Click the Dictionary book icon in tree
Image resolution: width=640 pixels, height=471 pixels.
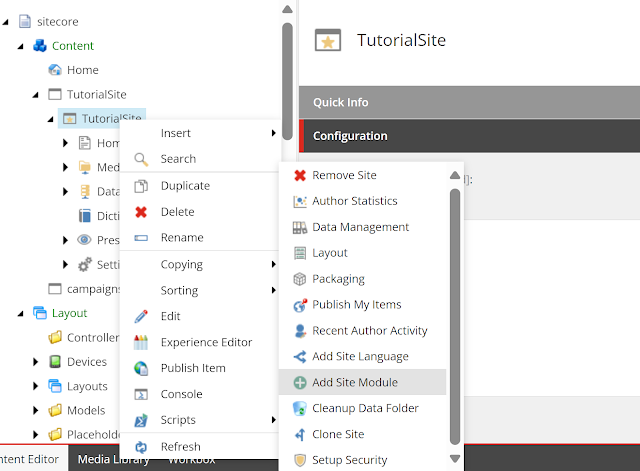coord(85,216)
